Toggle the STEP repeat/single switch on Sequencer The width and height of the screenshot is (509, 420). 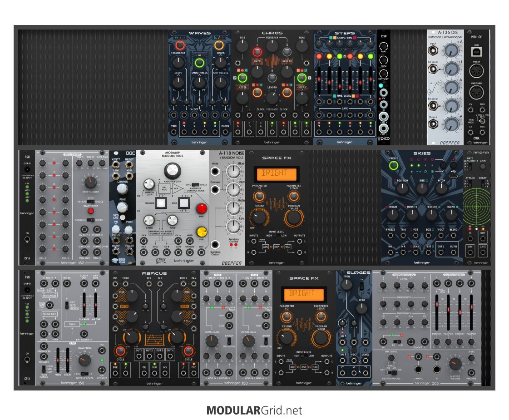tap(90, 202)
